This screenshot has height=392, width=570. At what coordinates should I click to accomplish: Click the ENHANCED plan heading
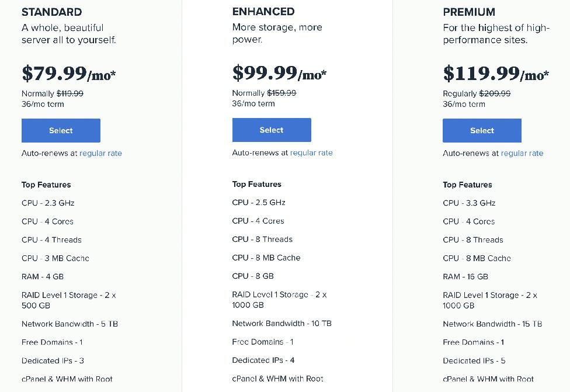click(x=263, y=12)
